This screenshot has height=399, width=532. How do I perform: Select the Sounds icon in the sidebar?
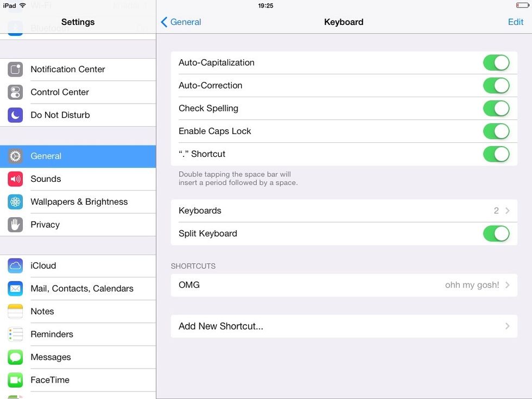[14, 179]
